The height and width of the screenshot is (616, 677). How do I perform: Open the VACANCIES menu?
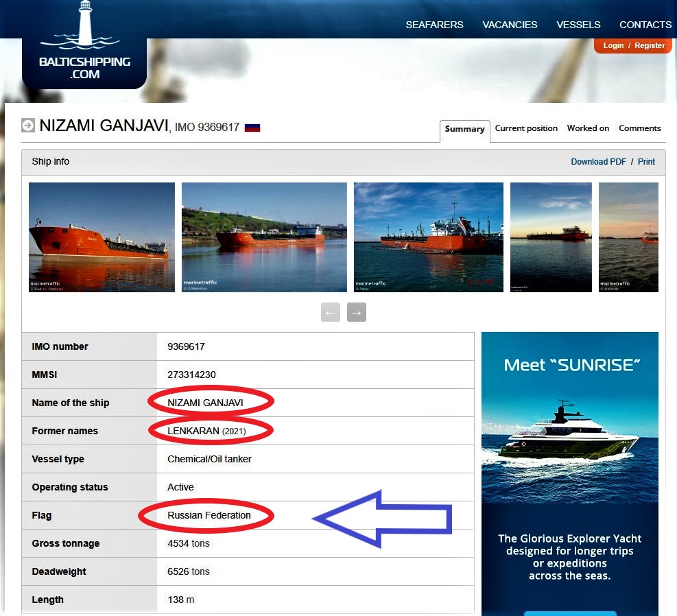(x=510, y=25)
